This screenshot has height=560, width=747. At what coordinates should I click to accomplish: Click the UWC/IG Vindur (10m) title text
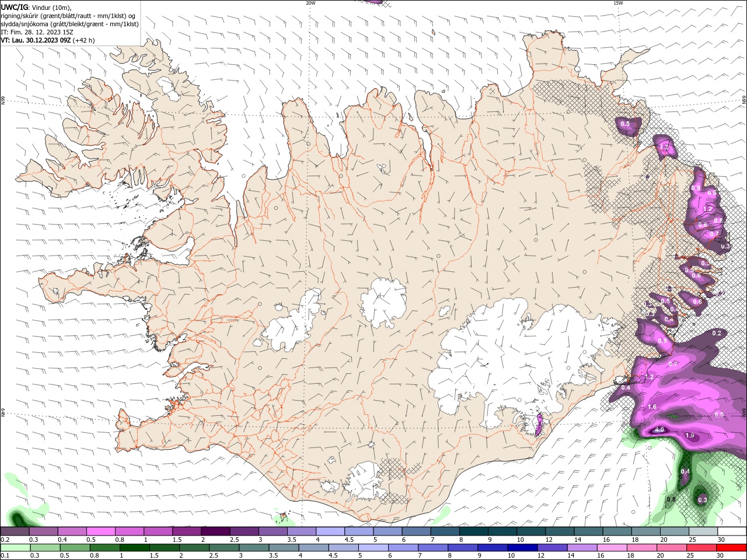(x=36, y=7)
